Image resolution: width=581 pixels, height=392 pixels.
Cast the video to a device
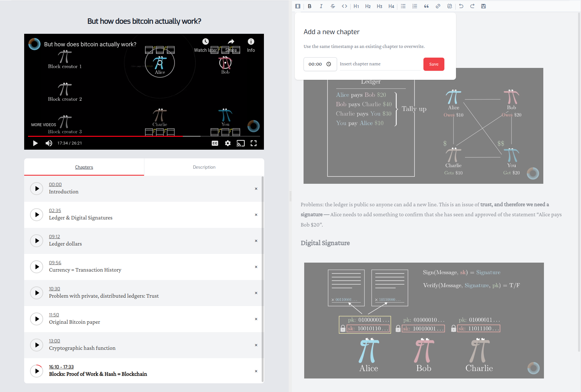241,143
